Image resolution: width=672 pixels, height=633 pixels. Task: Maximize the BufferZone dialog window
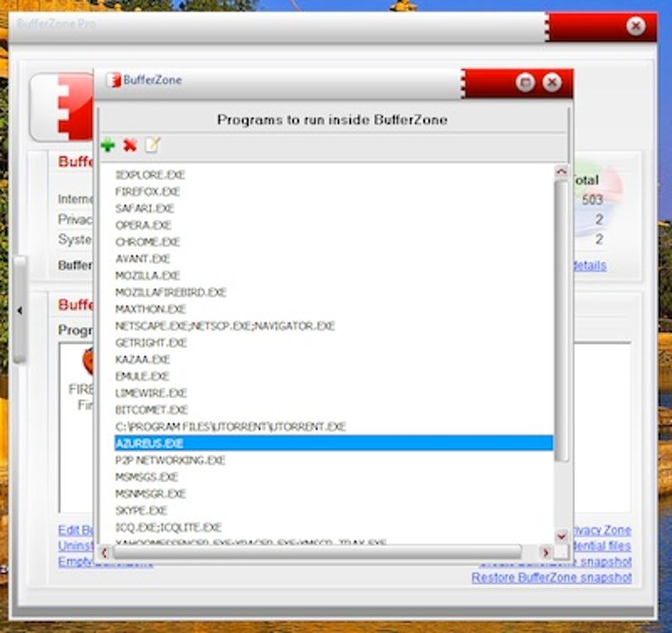(x=525, y=82)
